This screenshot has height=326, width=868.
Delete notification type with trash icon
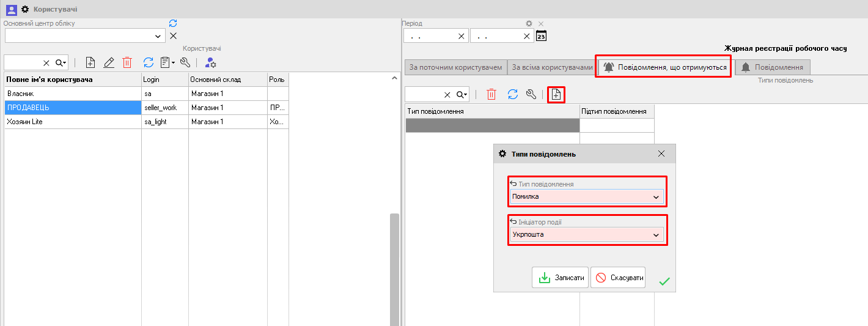click(491, 94)
